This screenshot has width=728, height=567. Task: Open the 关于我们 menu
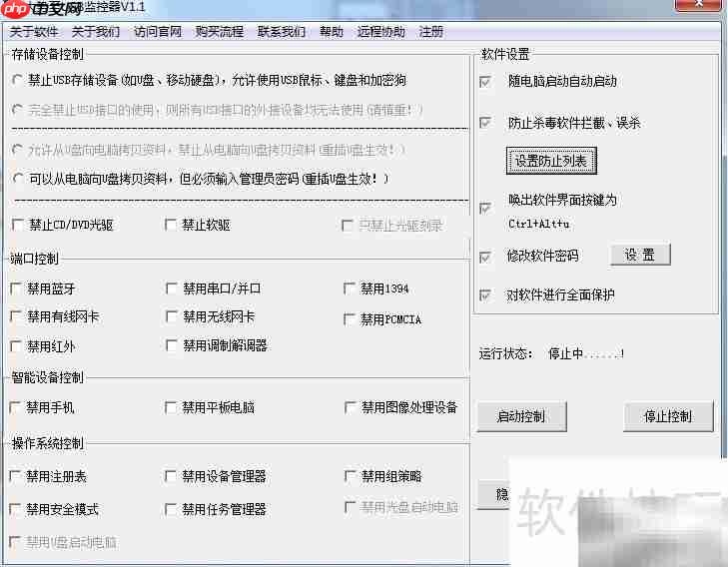pyautogui.click(x=96, y=32)
